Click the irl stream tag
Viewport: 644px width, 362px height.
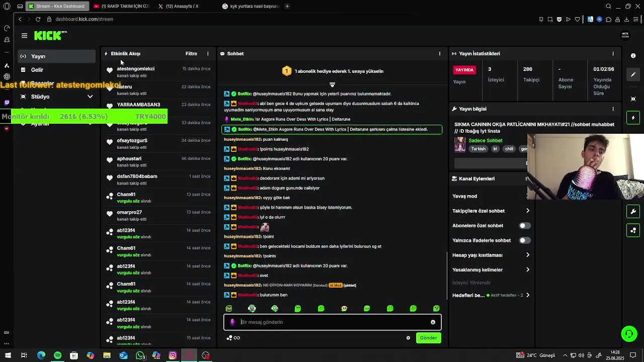click(x=496, y=149)
